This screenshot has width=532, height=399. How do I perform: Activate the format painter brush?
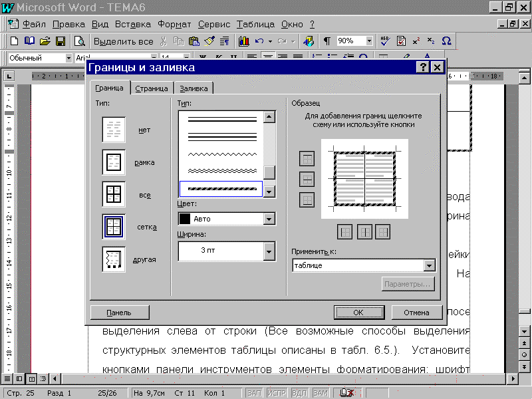point(209,41)
